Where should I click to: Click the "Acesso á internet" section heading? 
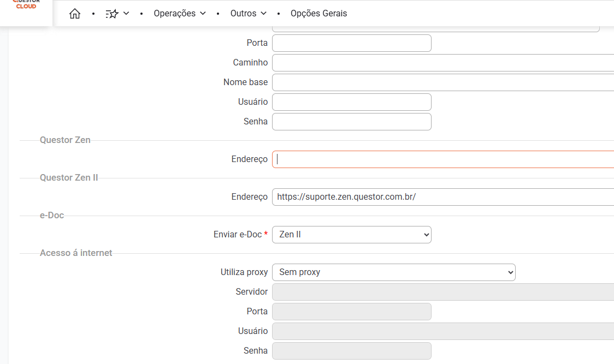pyautogui.click(x=76, y=253)
